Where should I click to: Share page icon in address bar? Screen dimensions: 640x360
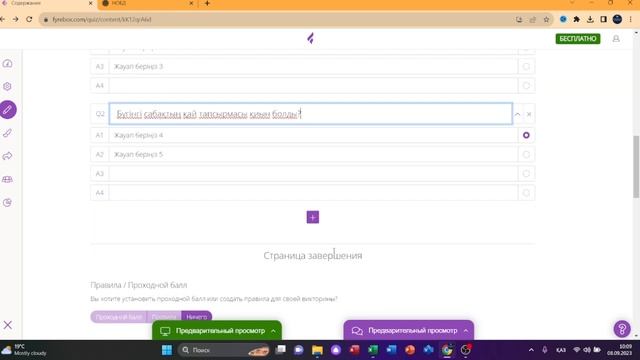point(533,20)
